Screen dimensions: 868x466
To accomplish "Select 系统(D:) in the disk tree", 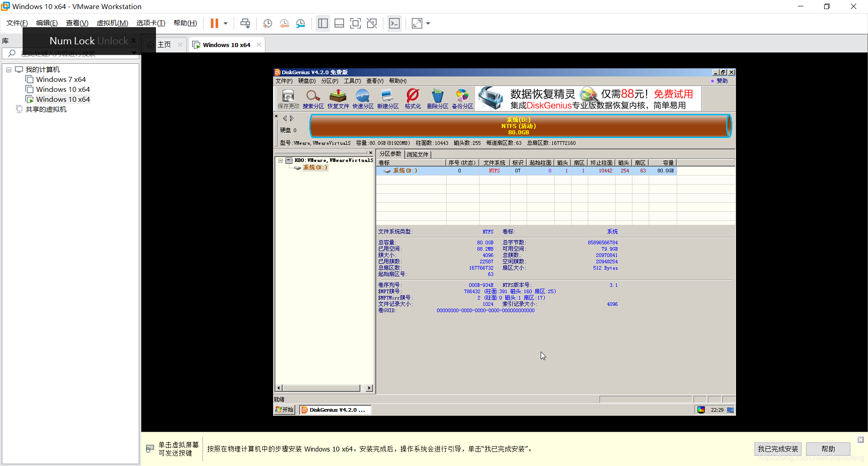I will point(315,167).
